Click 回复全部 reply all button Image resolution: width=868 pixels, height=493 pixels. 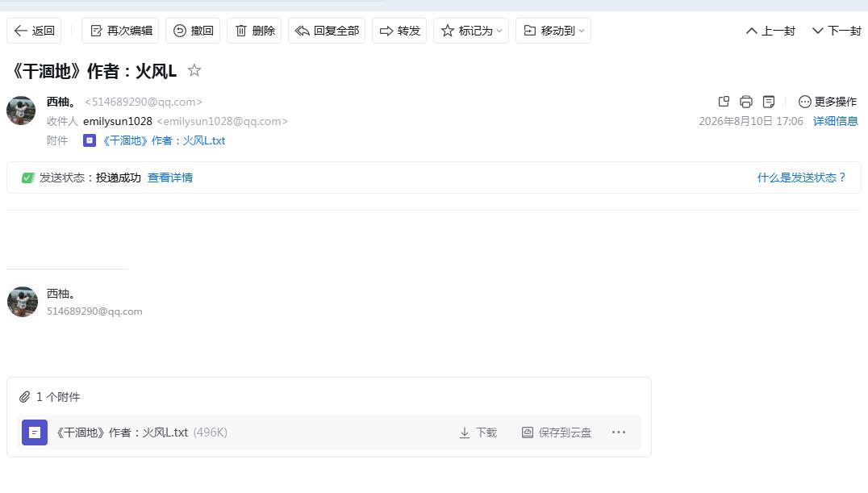(327, 31)
